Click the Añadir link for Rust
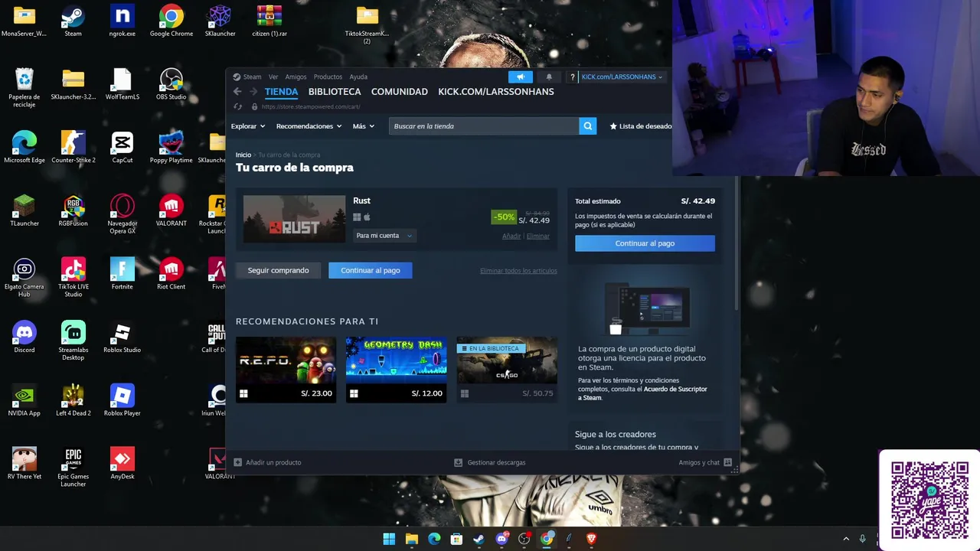Viewport: 980px width, 551px height. tap(511, 236)
